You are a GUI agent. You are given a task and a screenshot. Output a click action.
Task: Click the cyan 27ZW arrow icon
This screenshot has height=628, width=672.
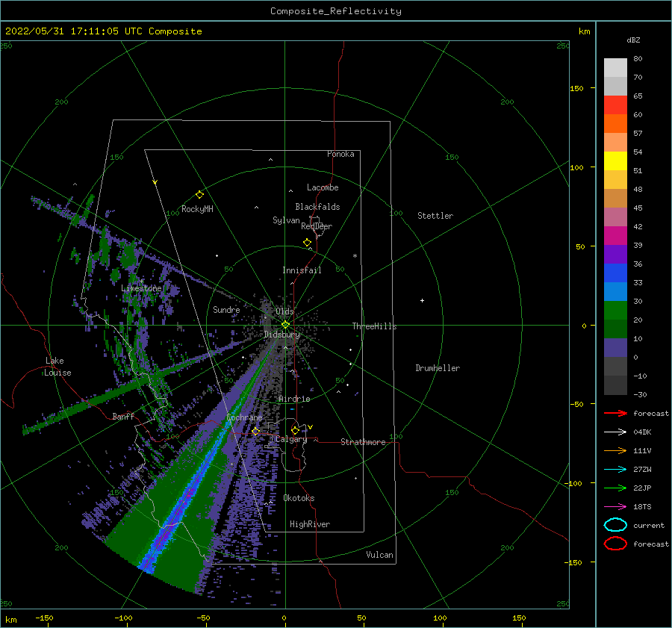615,470
